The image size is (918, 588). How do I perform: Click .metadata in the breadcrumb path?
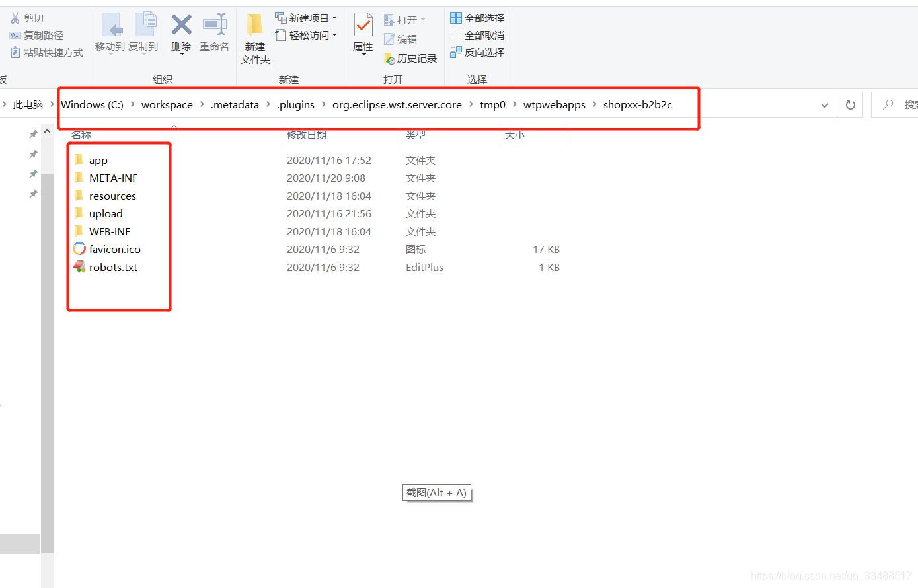[x=235, y=104]
